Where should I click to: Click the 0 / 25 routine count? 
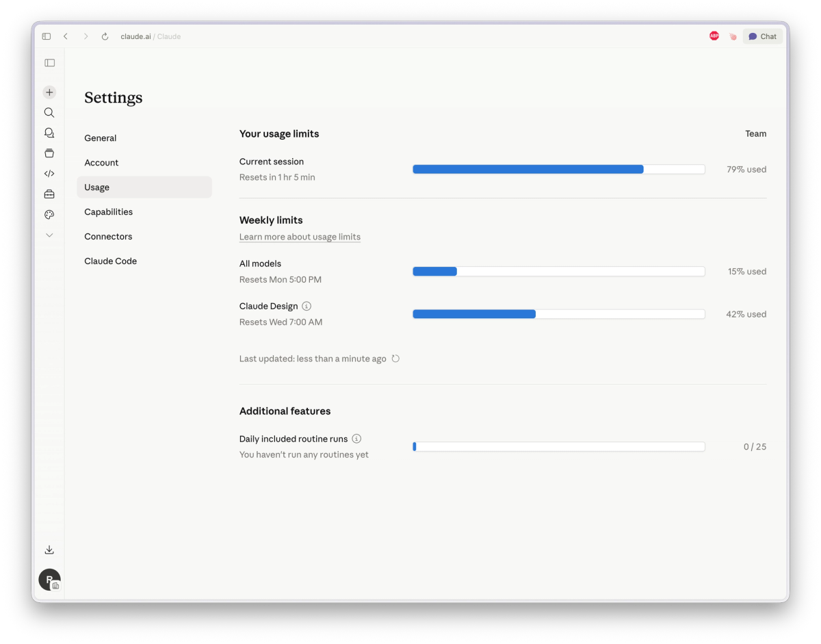tap(755, 447)
